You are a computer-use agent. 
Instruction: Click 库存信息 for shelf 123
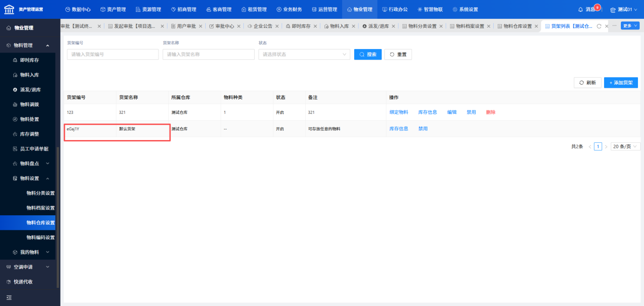(428, 112)
